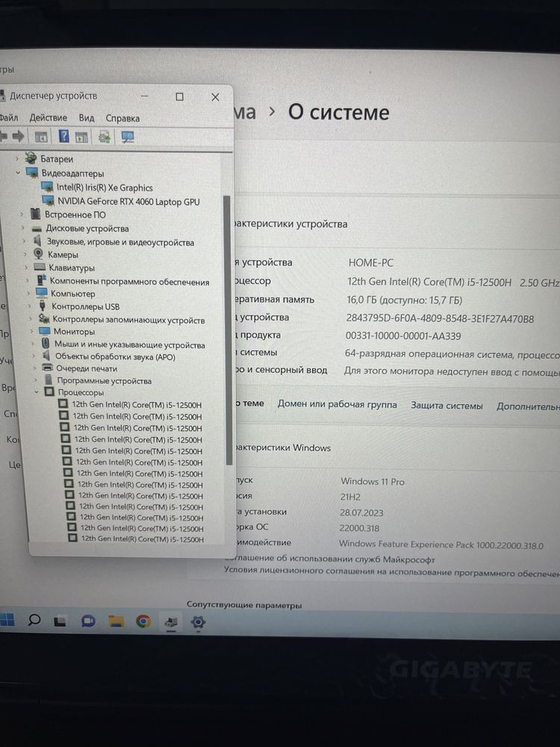Collapse the Видеоадаптеры category

(18, 173)
